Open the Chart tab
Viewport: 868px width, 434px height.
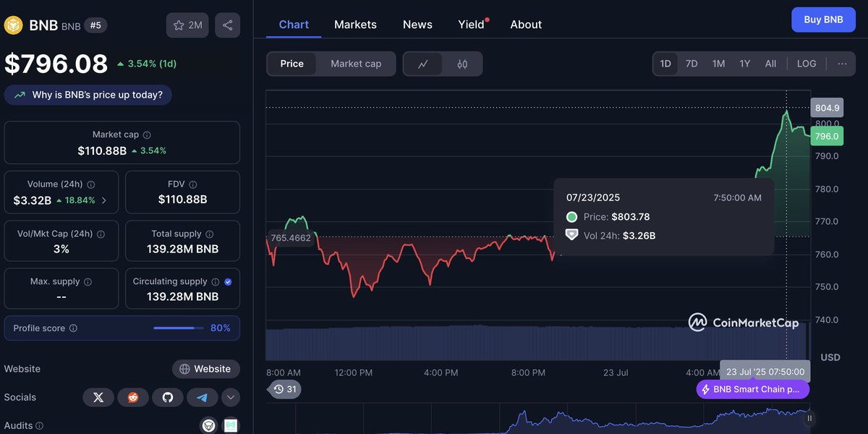294,25
